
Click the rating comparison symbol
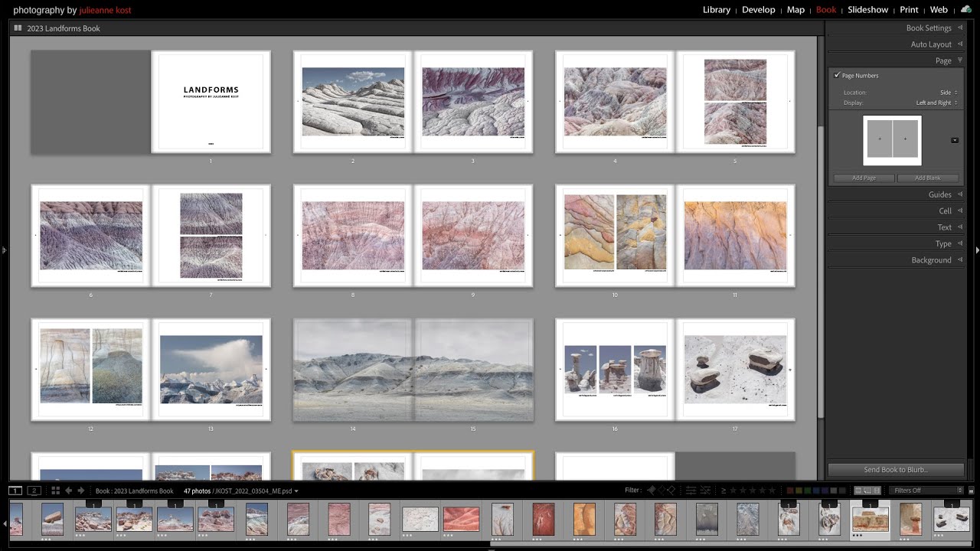[724, 491]
